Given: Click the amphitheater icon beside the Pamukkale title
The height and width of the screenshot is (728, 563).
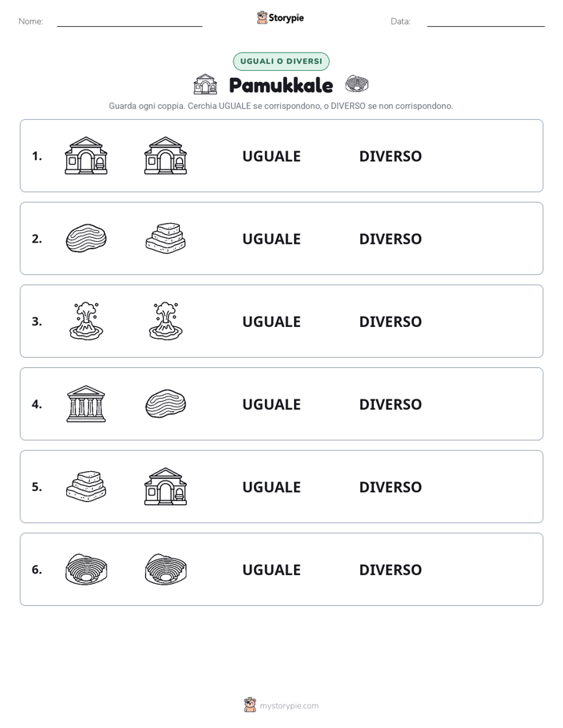Looking at the screenshot, I should pos(356,84).
